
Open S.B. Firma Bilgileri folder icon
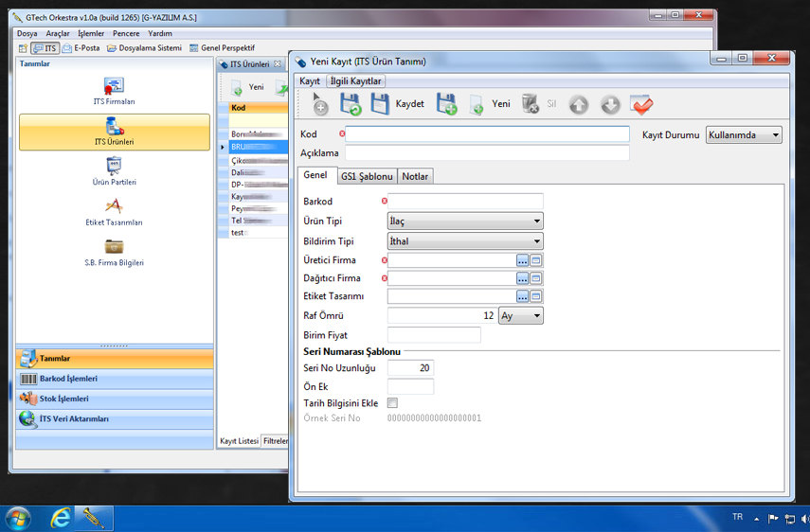[115, 253]
